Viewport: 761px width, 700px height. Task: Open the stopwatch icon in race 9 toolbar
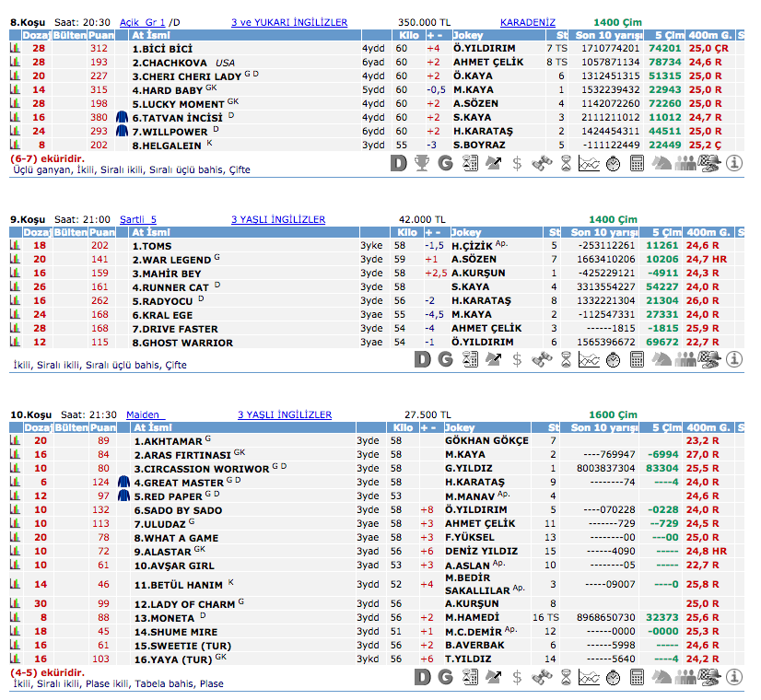pyautogui.click(x=613, y=359)
